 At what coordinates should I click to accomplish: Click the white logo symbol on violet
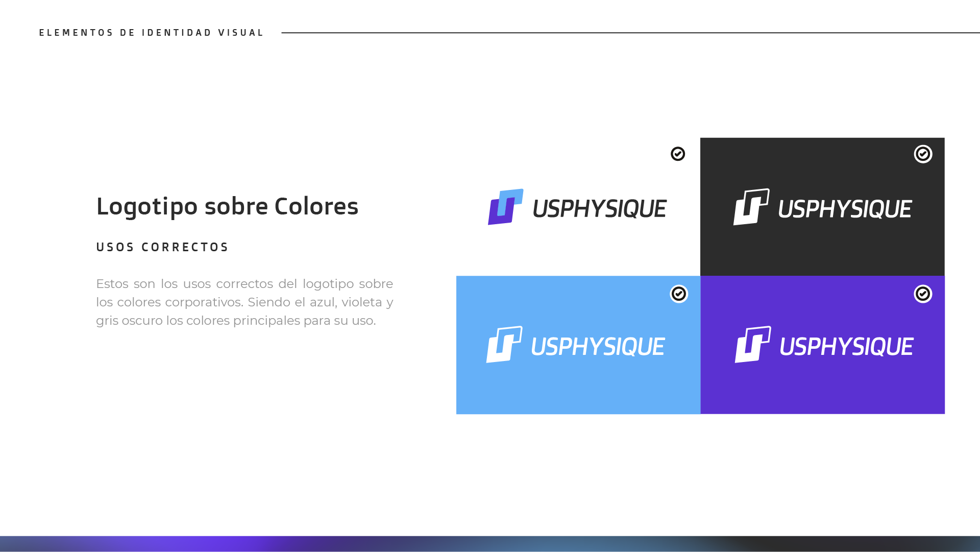[753, 345]
